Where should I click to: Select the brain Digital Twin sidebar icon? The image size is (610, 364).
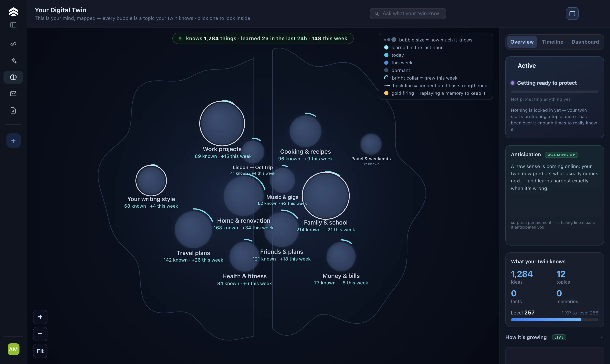[x=13, y=77]
